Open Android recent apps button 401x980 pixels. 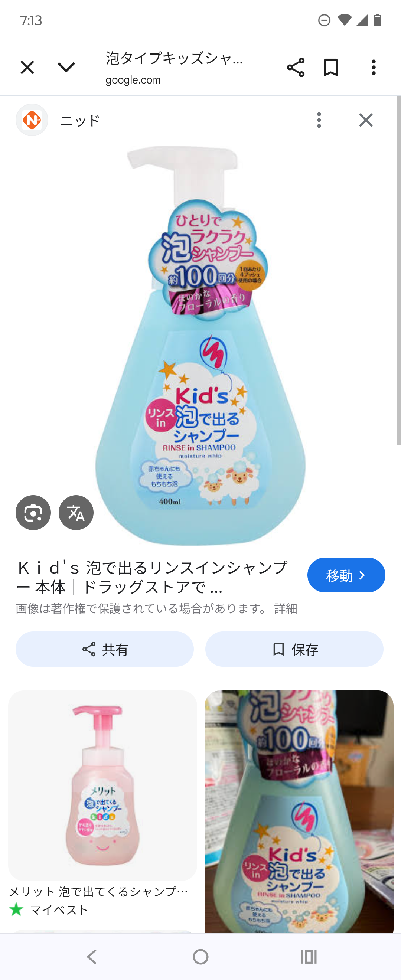pos(309,957)
